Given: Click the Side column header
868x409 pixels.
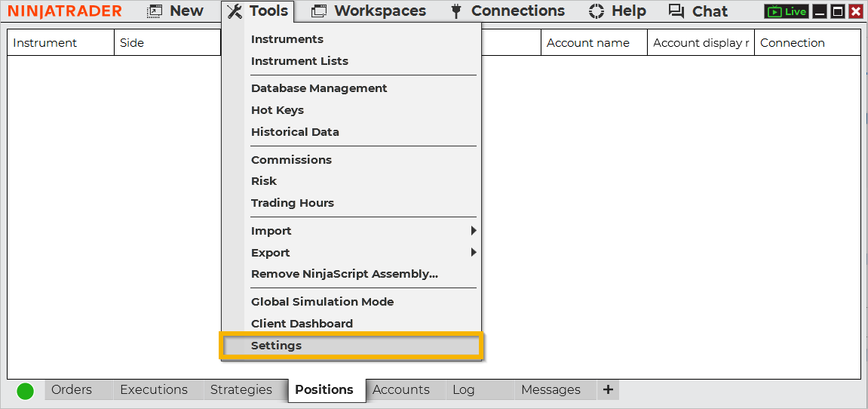Looking at the screenshot, I should (167, 43).
